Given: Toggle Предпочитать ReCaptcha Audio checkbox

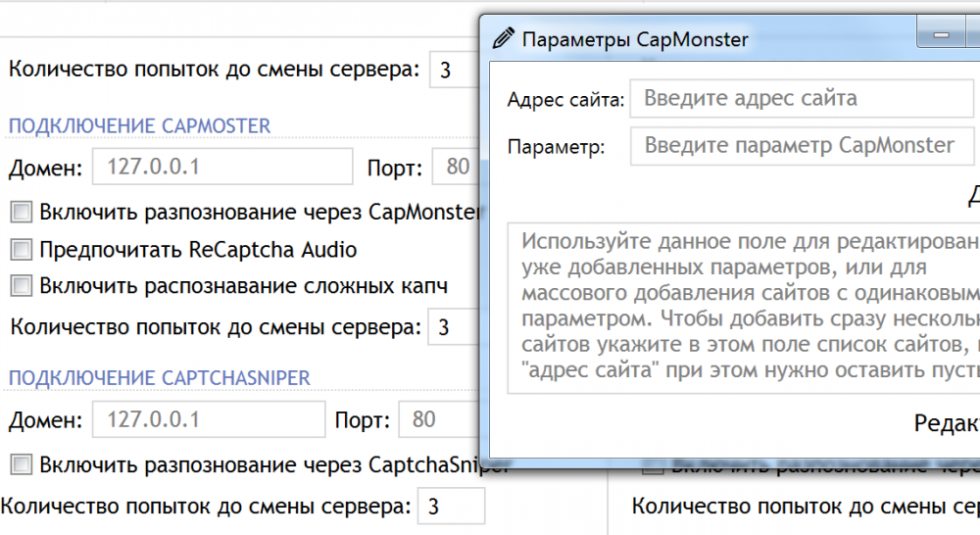Looking at the screenshot, I should (x=21, y=250).
